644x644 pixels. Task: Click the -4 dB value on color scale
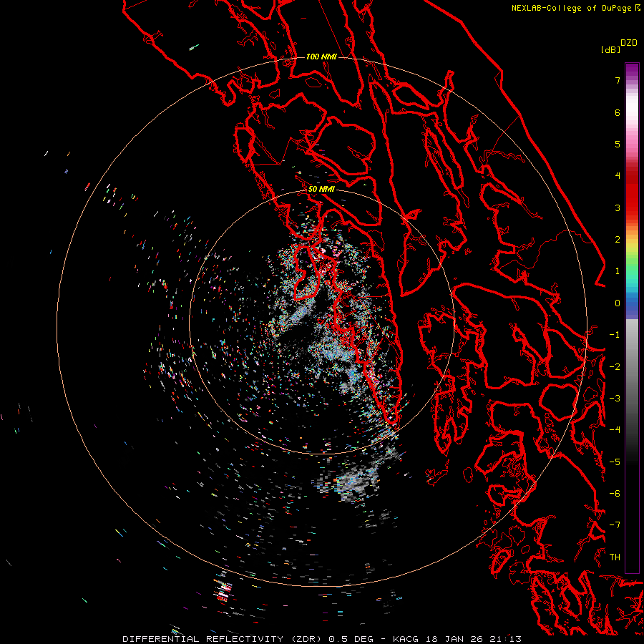[x=615, y=430]
